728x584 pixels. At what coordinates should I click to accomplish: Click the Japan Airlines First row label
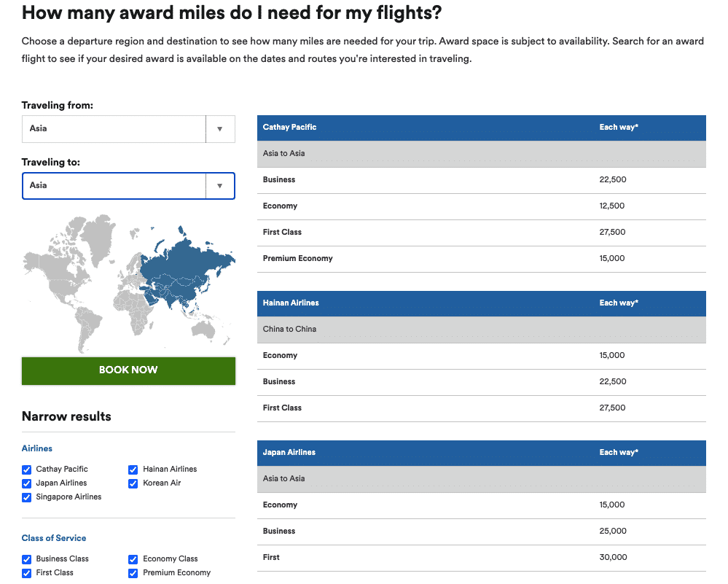coord(271,558)
